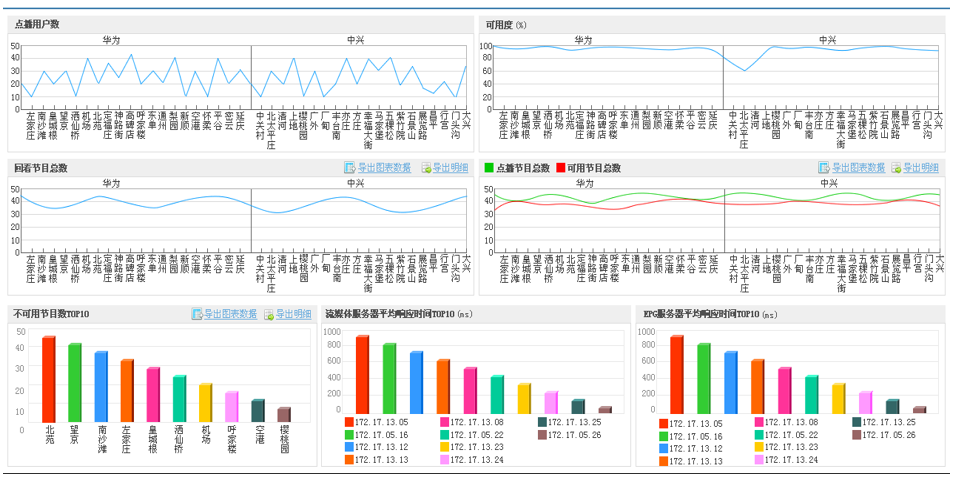Click 172.17.13.08 pink swatch in 流媒体 legend
This screenshot has width=955, height=492.
[445, 421]
